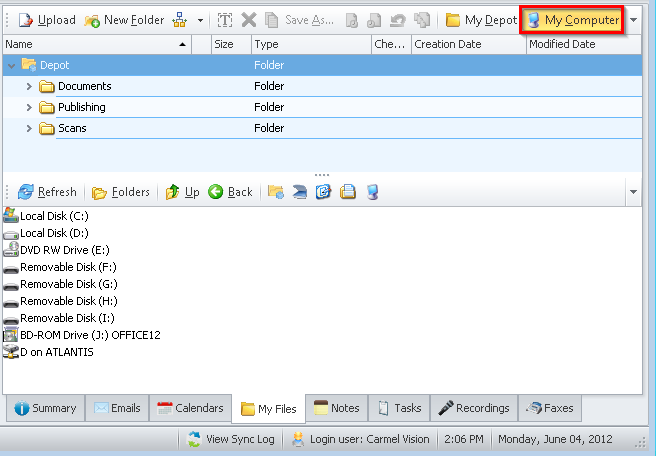
Task: Click the My Computer button
Action: click(x=572, y=20)
